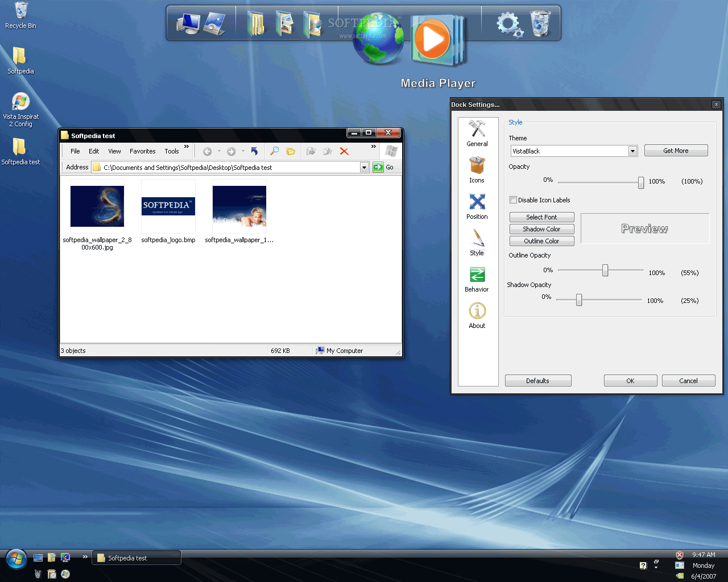
Task: Click the Move To icon in Explorer toolbar
Action: (x=311, y=151)
